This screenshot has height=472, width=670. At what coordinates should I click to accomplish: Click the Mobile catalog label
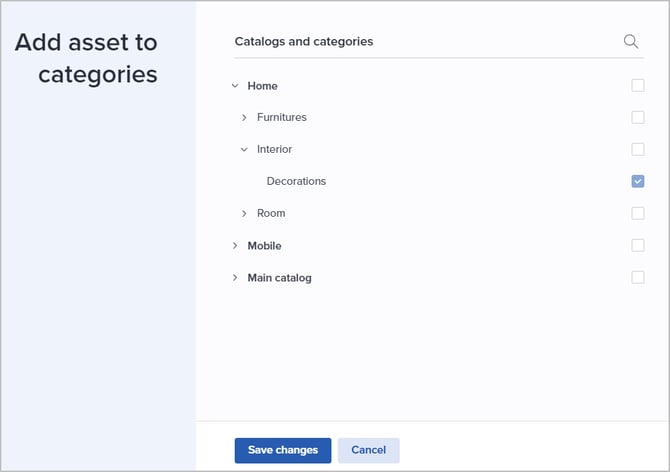264,246
